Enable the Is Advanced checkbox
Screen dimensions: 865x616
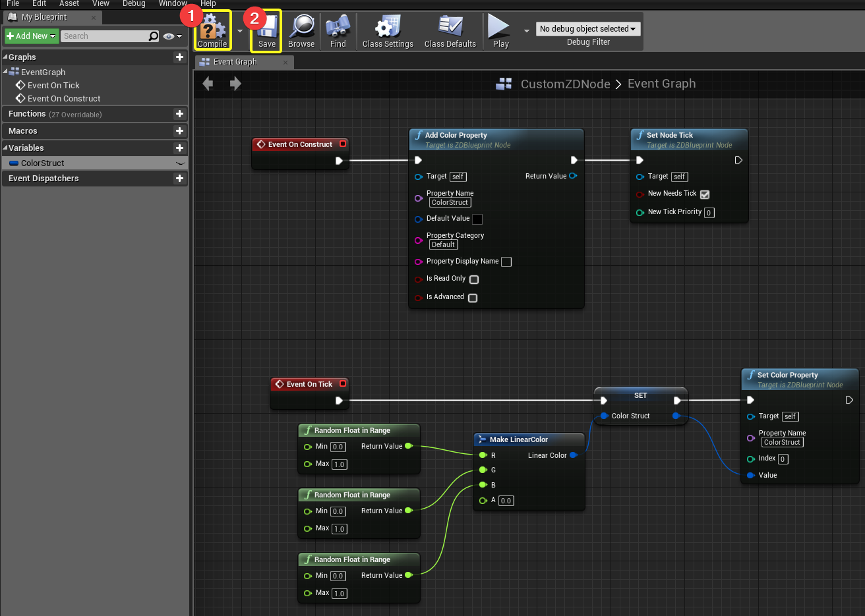click(x=473, y=298)
